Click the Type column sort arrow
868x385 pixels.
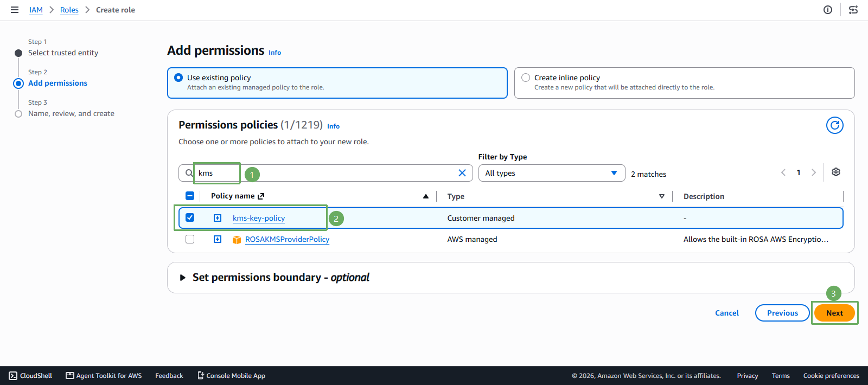point(662,196)
